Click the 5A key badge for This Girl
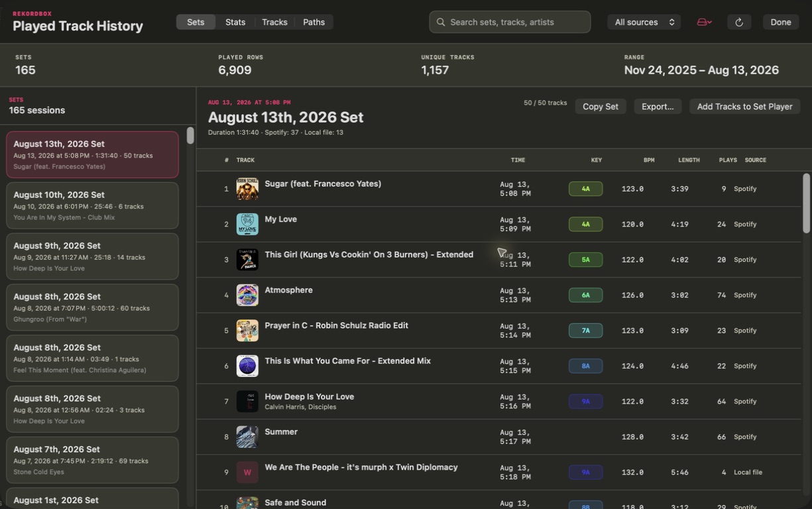This screenshot has width=812, height=509. 585,260
